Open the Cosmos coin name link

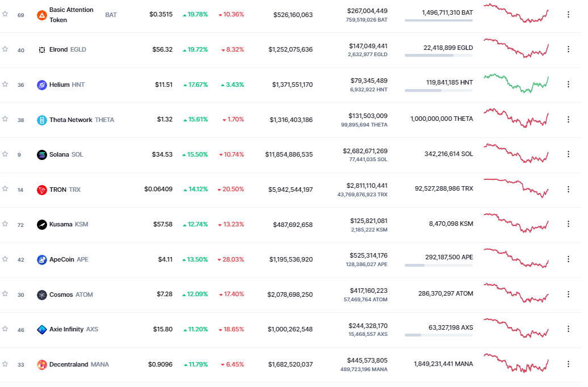pos(61,295)
